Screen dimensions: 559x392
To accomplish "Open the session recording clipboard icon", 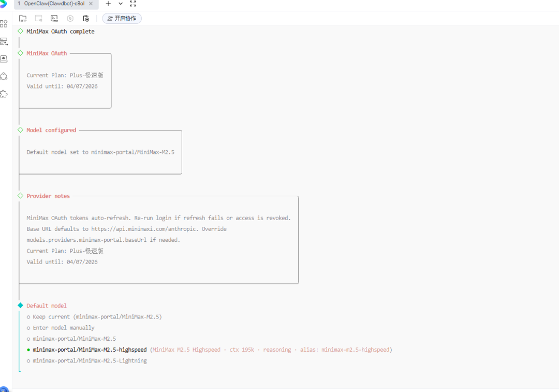I will tap(86, 18).
